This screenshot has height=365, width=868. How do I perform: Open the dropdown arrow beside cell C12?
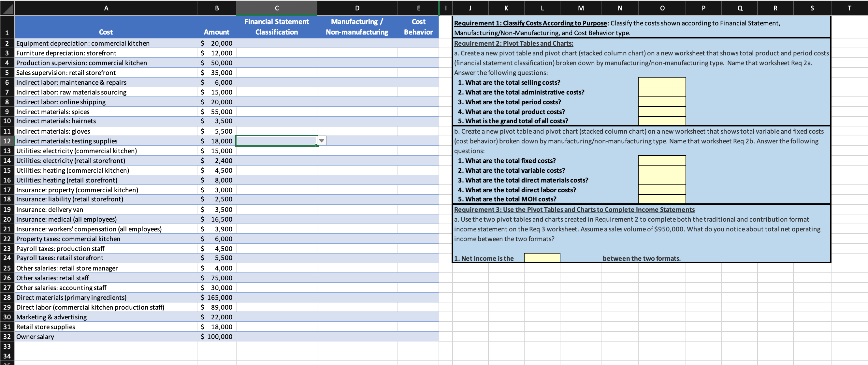[x=322, y=141]
